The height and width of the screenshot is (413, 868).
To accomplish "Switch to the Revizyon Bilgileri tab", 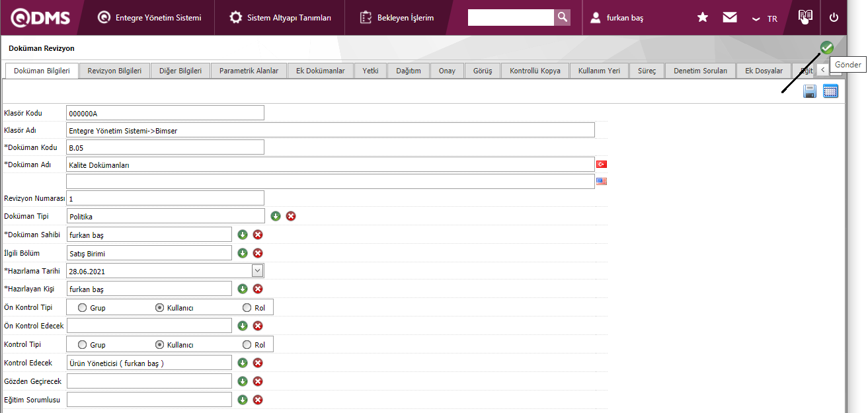I will [x=114, y=71].
